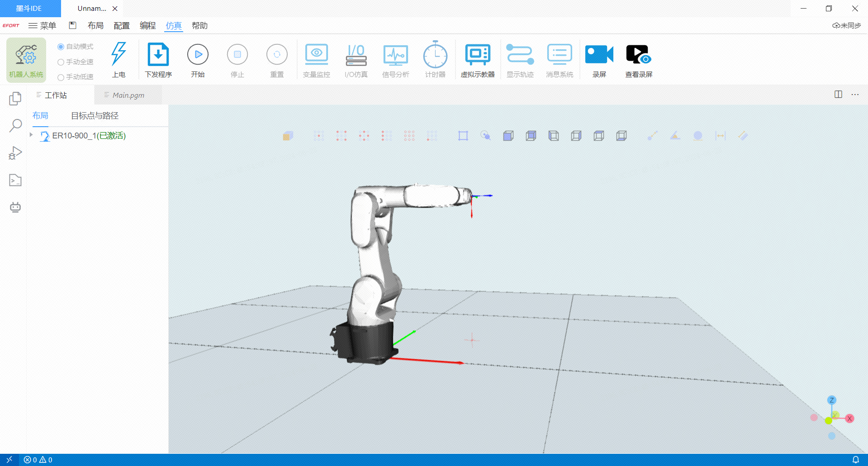
Task: Click the 未同步 sync status link
Action: [x=846, y=26]
